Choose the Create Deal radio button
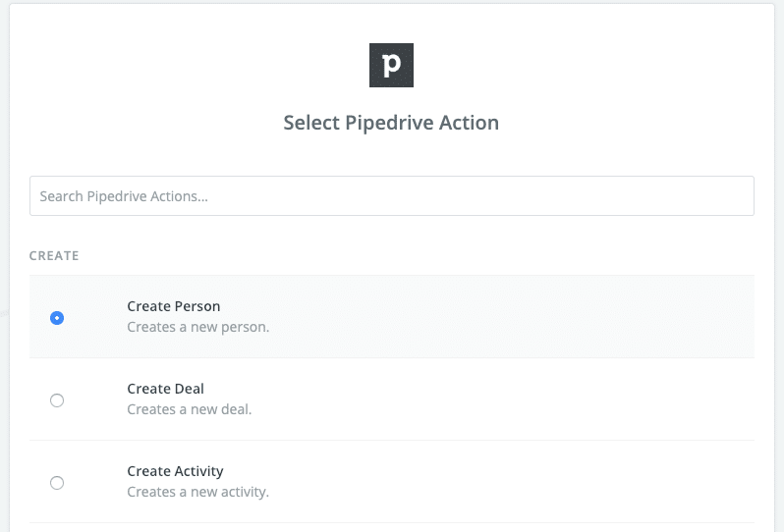Screen dimensions: 784x532 point(57,399)
